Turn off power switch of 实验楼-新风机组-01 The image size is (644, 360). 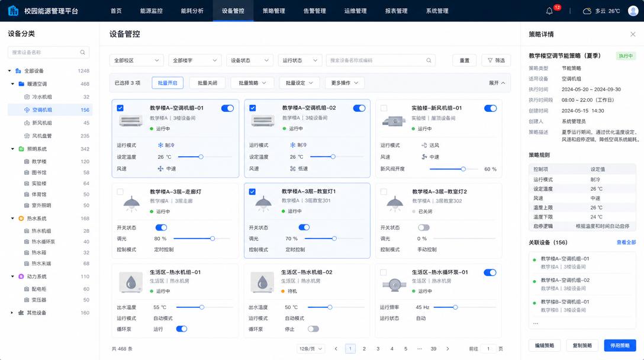[x=490, y=108]
